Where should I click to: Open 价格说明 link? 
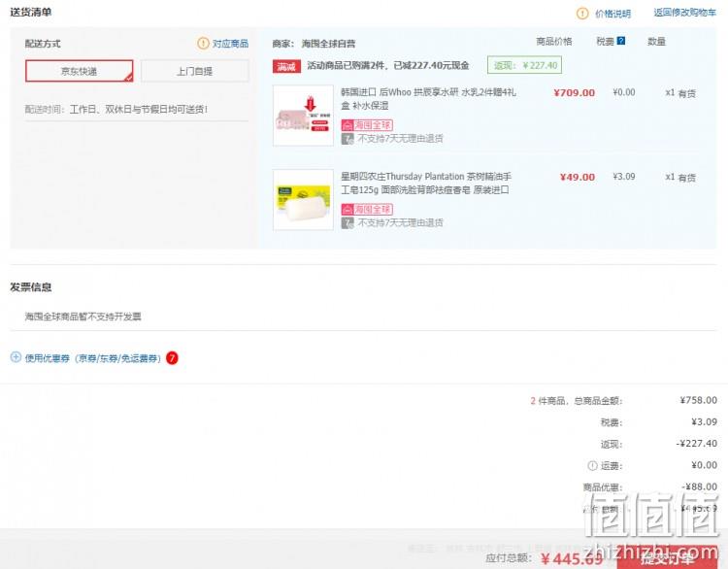612,14
